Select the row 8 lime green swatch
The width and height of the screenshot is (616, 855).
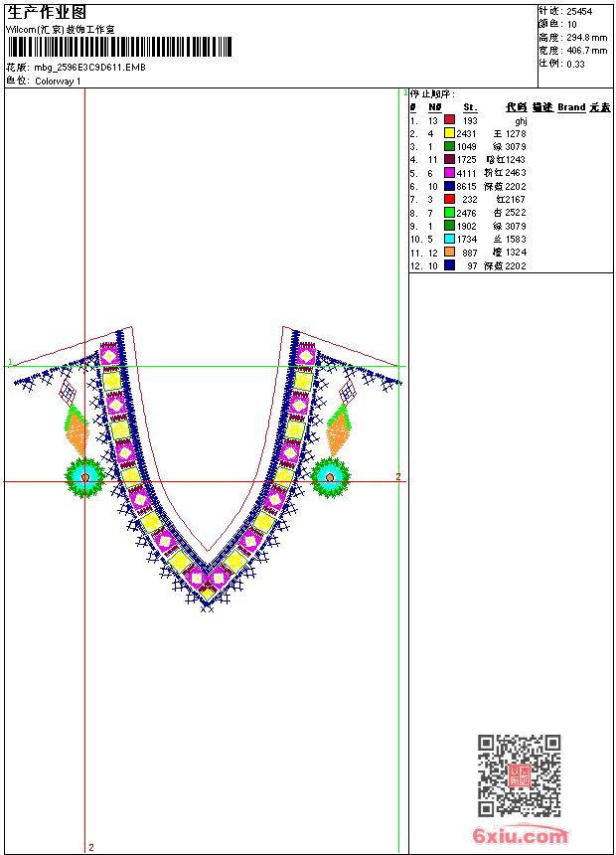coord(449,212)
